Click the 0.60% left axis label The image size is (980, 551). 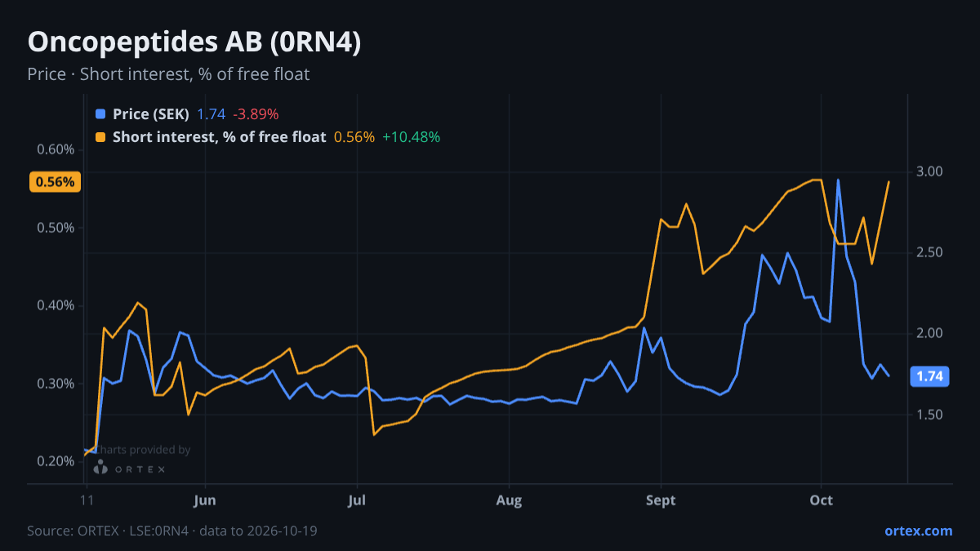pyautogui.click(x=56, y=149)
